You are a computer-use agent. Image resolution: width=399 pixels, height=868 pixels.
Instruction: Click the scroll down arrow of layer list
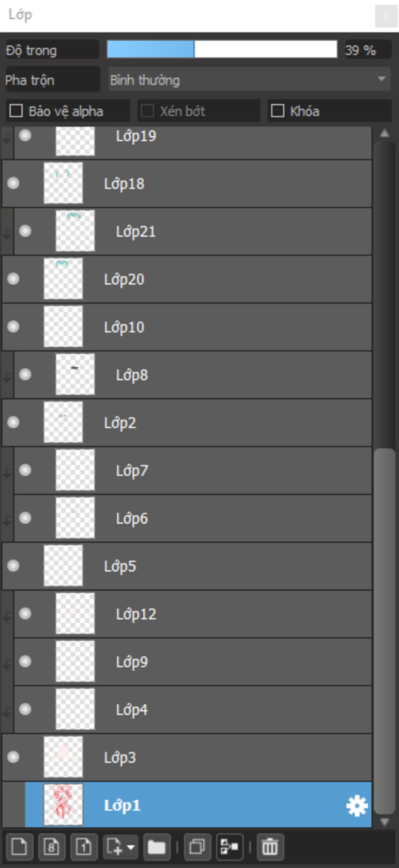click(385, 822)
